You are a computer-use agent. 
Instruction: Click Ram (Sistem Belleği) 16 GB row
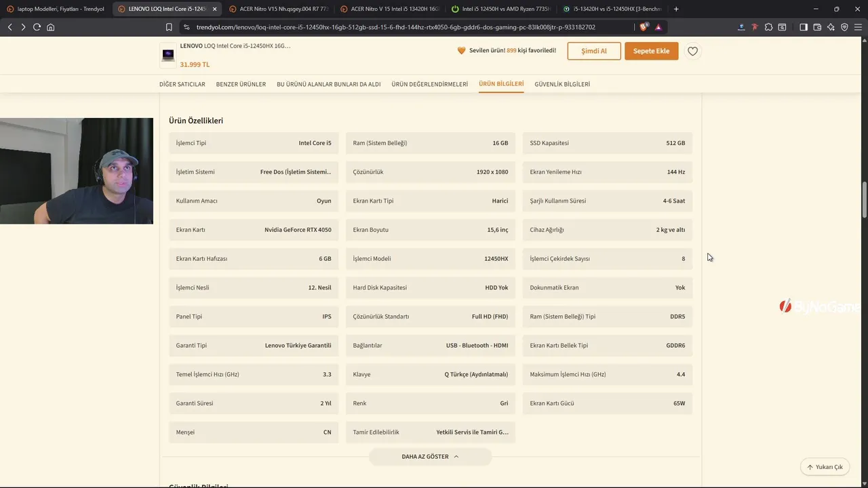pos(431,143)
